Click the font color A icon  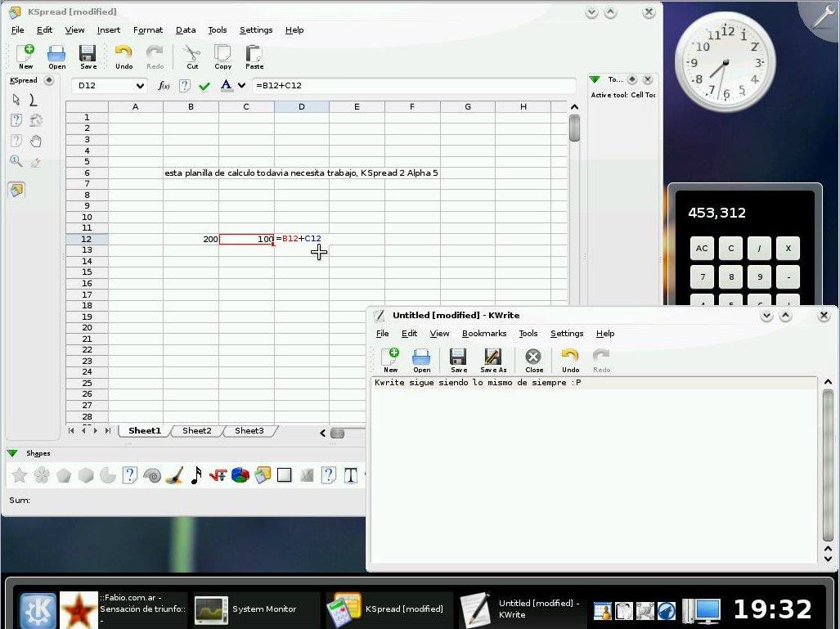(x=226, y=85)
